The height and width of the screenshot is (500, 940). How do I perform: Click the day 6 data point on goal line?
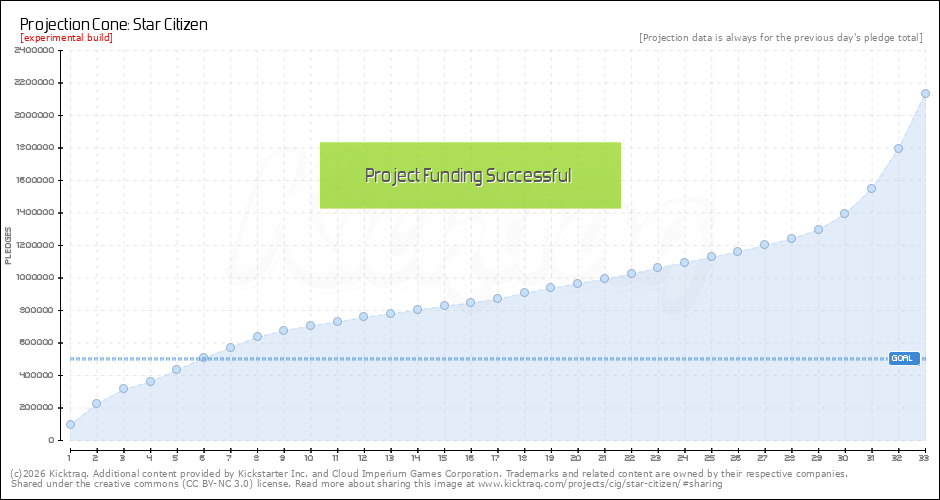pyautogui.click(x=203, y=357)
